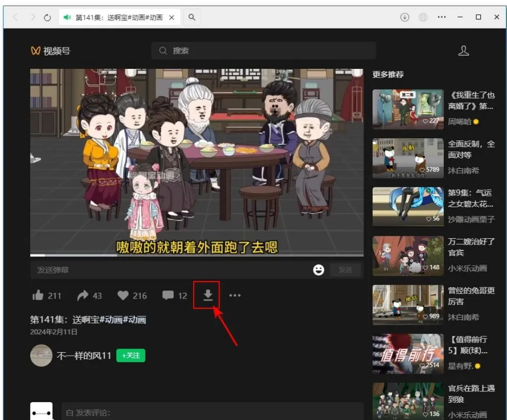Open the three-dot browser menu
This screenshot has width=507, height=420.
click(x=442, y=17)
